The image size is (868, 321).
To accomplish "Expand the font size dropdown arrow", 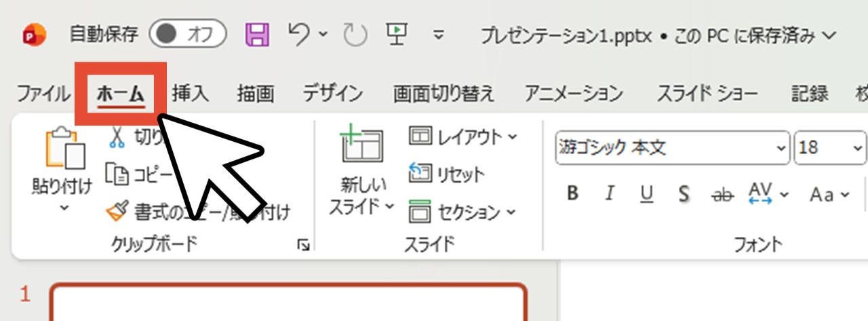I will pyautogui.click(x=858, y=148).
